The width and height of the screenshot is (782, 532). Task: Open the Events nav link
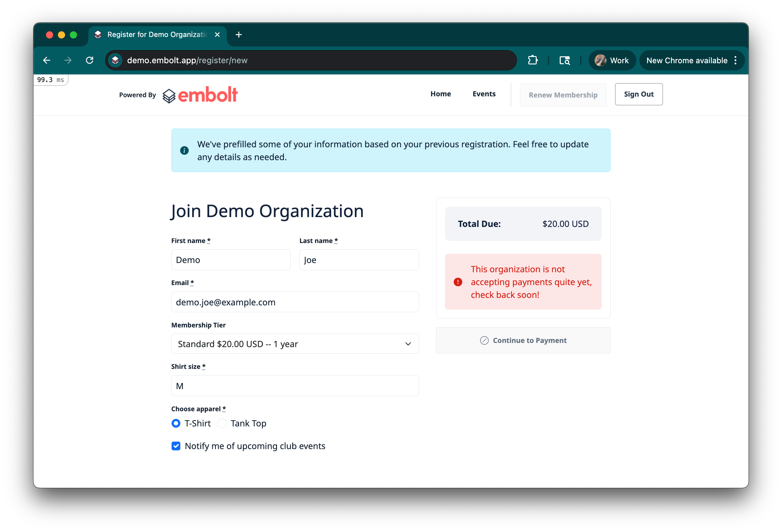(x=484, y=94)
